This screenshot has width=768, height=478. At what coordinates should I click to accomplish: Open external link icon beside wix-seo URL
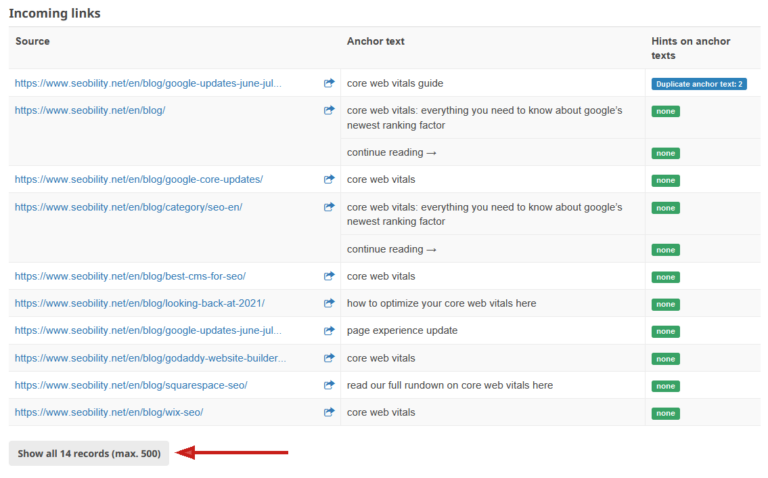pyautogui.click(x=328, y=412)
